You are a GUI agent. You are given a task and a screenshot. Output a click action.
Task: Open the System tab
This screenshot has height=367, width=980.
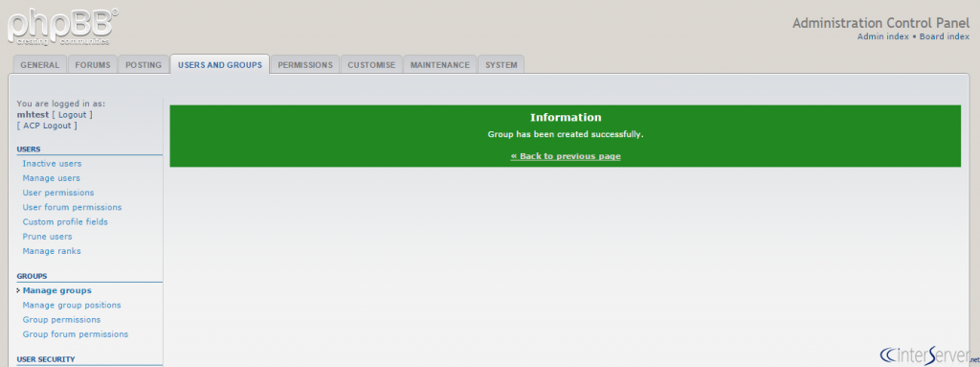[x=501, y=64]
